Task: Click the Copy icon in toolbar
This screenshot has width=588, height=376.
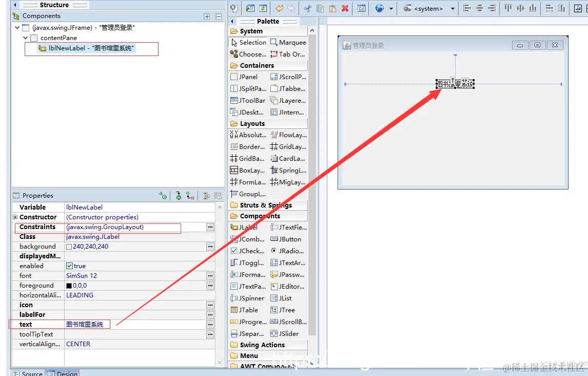Action: pyautogui.click(x=320, y=8)
